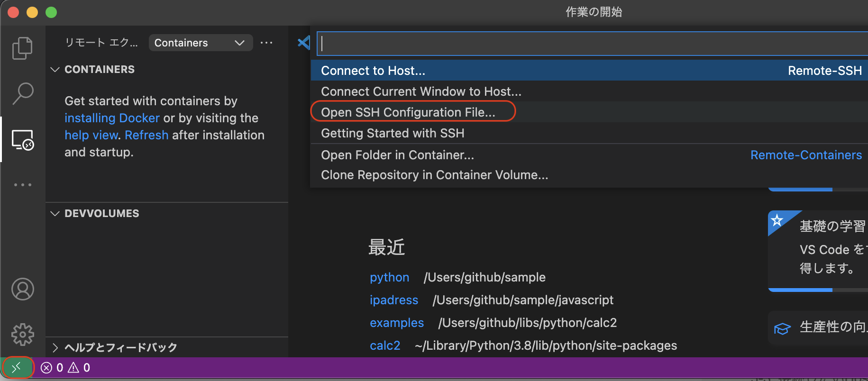Click the VS Code logo beside input
Viewport: 868px width, 381px height.
click(x=303, y=43)
